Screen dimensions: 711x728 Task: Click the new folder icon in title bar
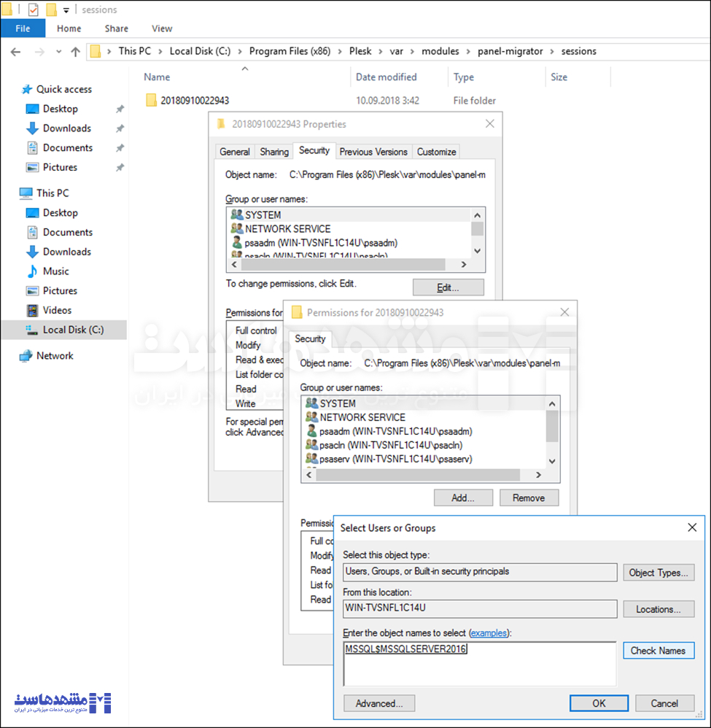pyautogui.click(x=51, y=9)
